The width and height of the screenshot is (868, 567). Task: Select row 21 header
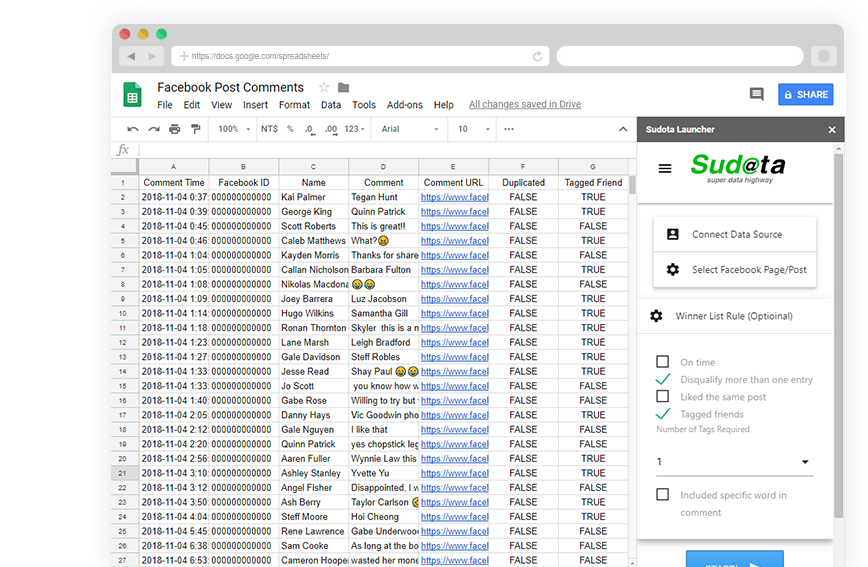click(122, 473)
